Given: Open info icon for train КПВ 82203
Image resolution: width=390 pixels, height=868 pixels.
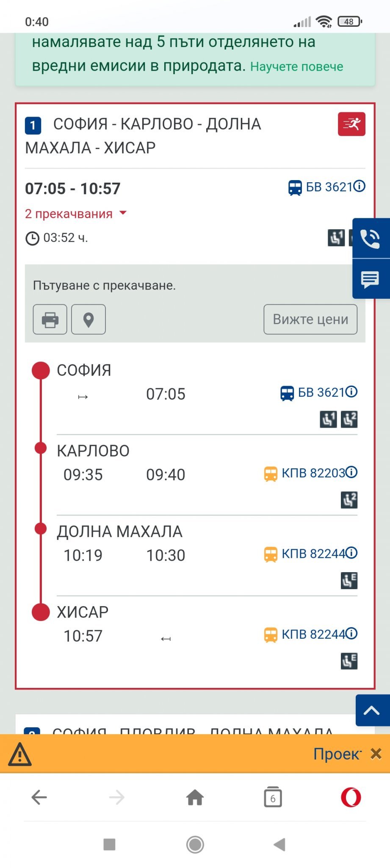Looking at the screenshot, I should tap(351, 472).
